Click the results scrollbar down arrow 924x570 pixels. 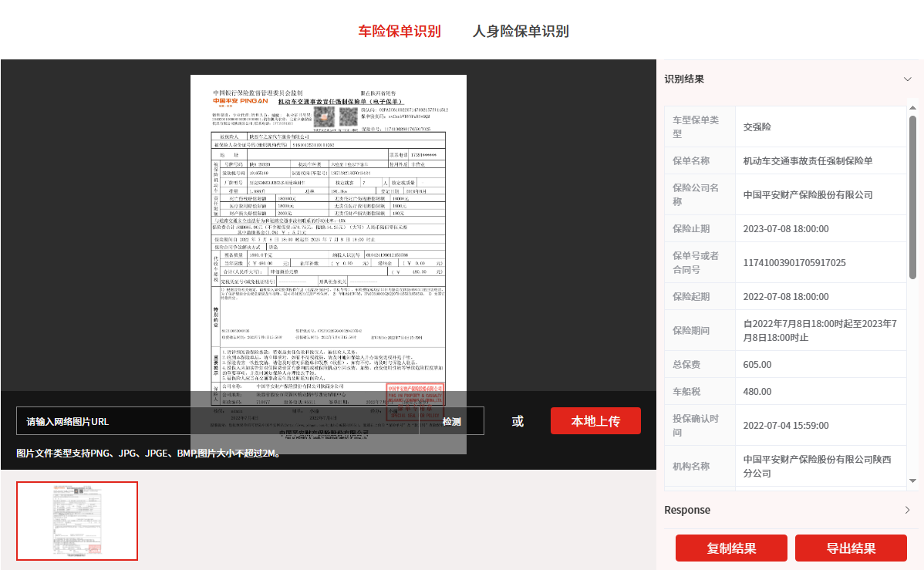pos(912,481)
